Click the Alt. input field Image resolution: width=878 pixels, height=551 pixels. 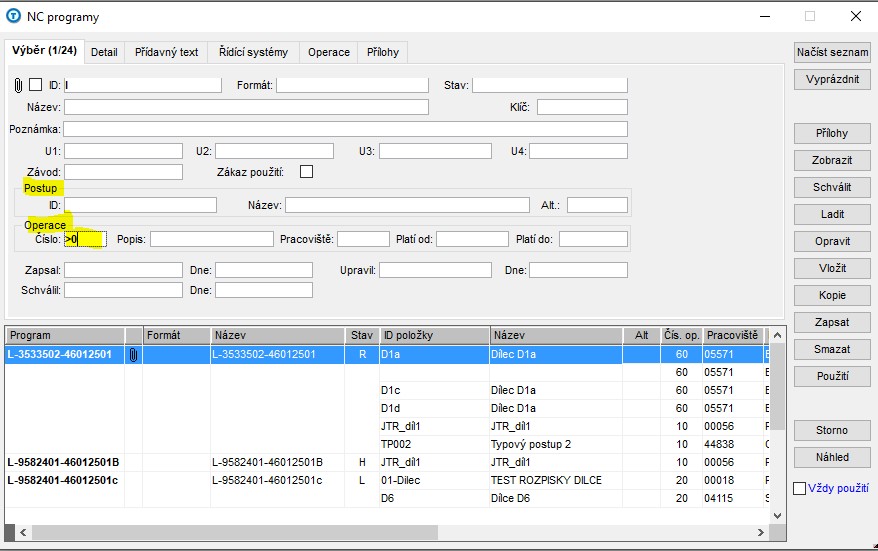pyautogui.click(x=597, y=205)
